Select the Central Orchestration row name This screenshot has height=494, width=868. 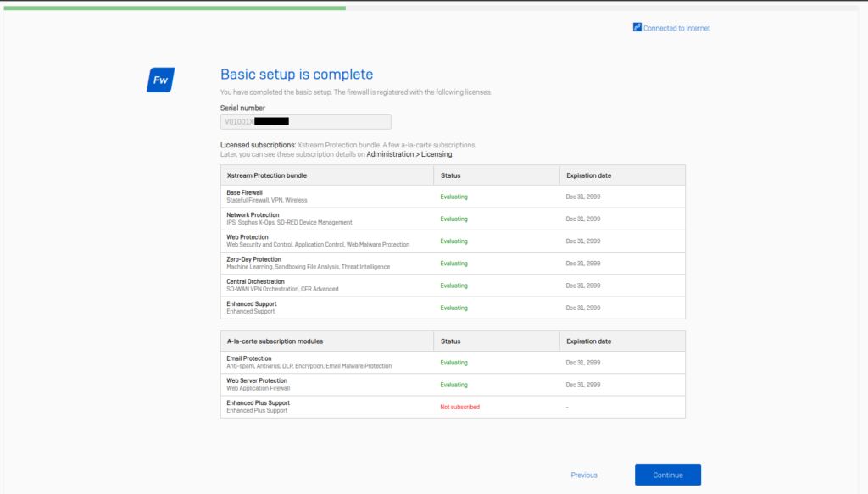click(255, 281)
